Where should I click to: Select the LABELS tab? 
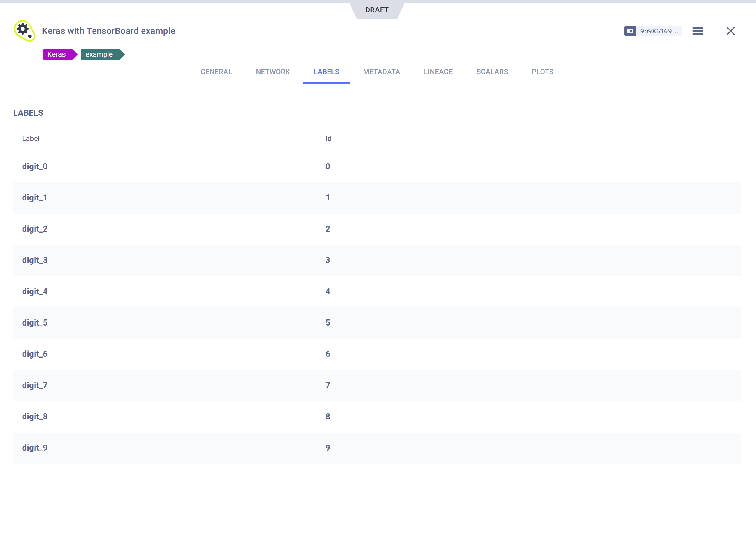pyautogui.click(x=326, y=72)
